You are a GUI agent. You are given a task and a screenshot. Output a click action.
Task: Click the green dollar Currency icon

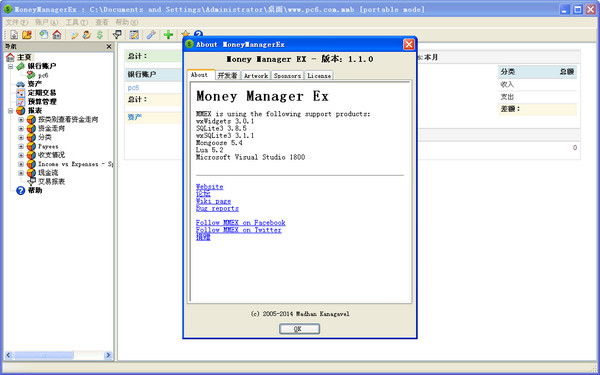tap(99, 35)
